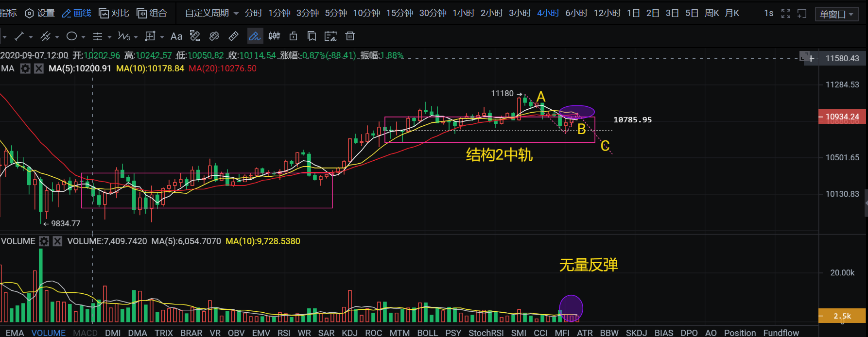Image resolution: width=868 pixels, height=337 pixels.
Task: Select the ellipse shape tool
Action: [x=71, y=36]
